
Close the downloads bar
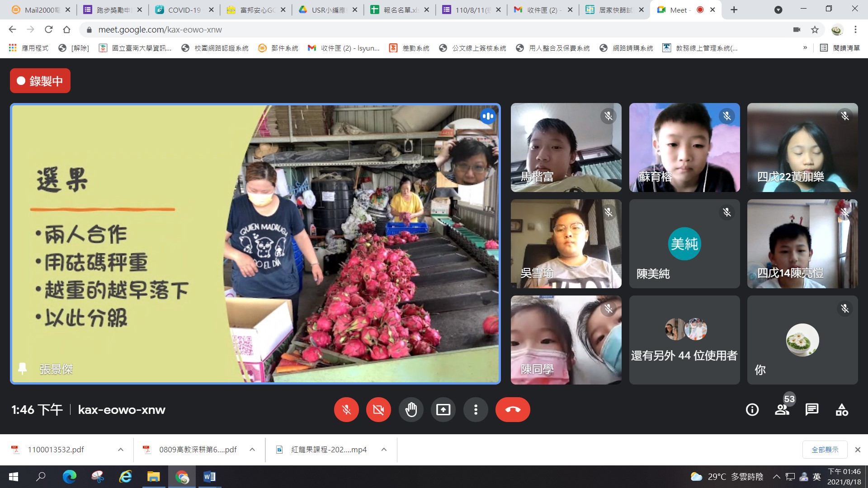tap(858, 450)
